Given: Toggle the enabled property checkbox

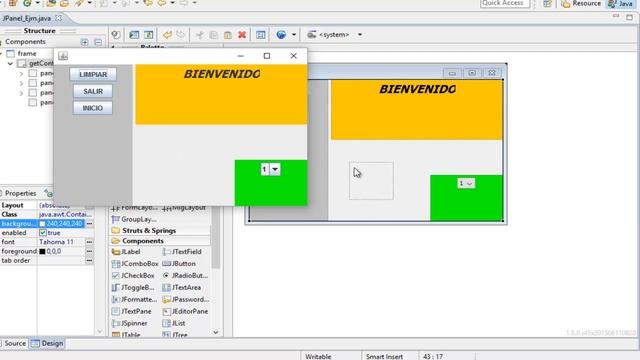Looking at the screenshot, I should pos(43,233).
